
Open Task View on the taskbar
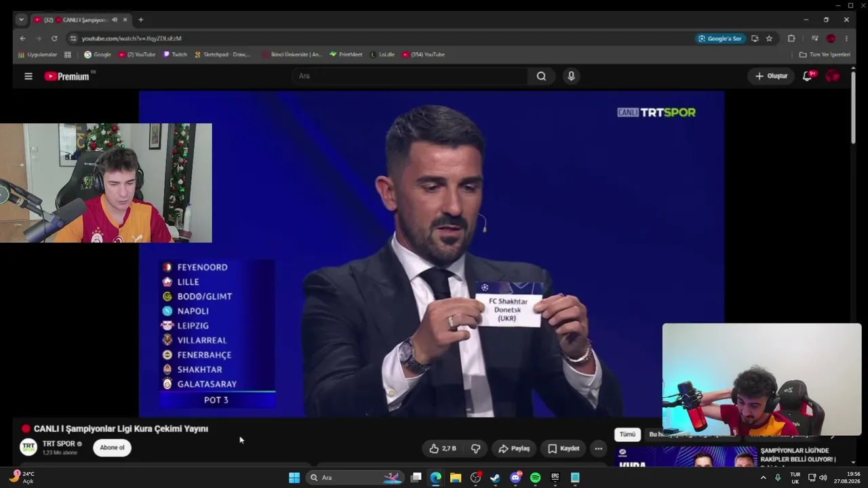(x=416, y=478)
